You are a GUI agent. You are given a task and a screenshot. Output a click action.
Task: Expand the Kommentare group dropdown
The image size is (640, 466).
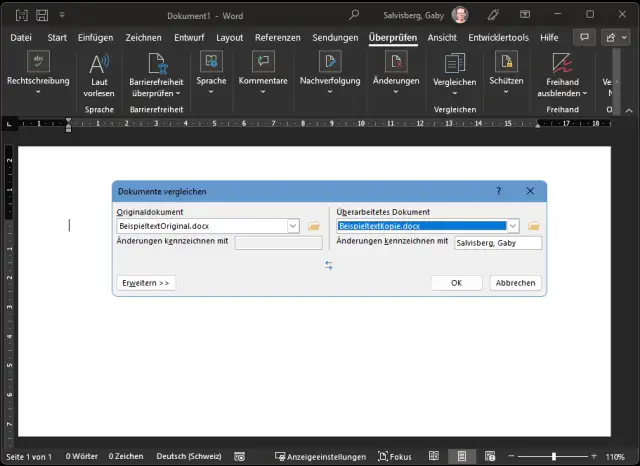pyautogui.click(x=263, y=91)
